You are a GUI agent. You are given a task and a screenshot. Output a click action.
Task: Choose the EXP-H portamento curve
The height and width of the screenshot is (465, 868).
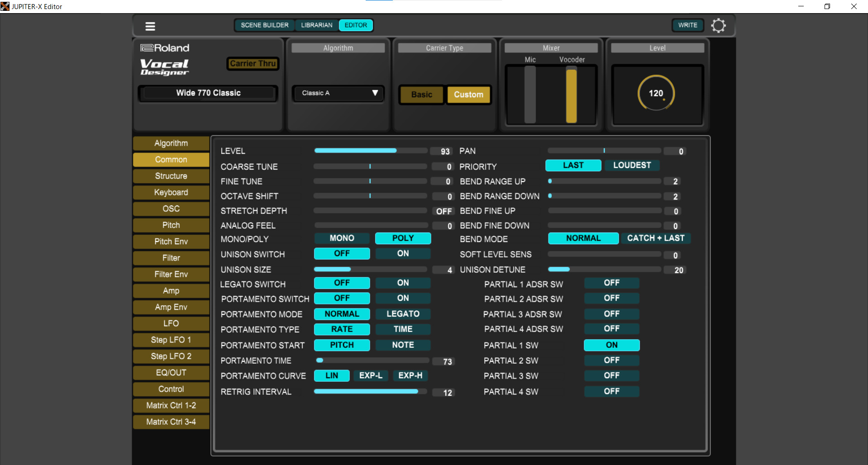tap(410, 376)
